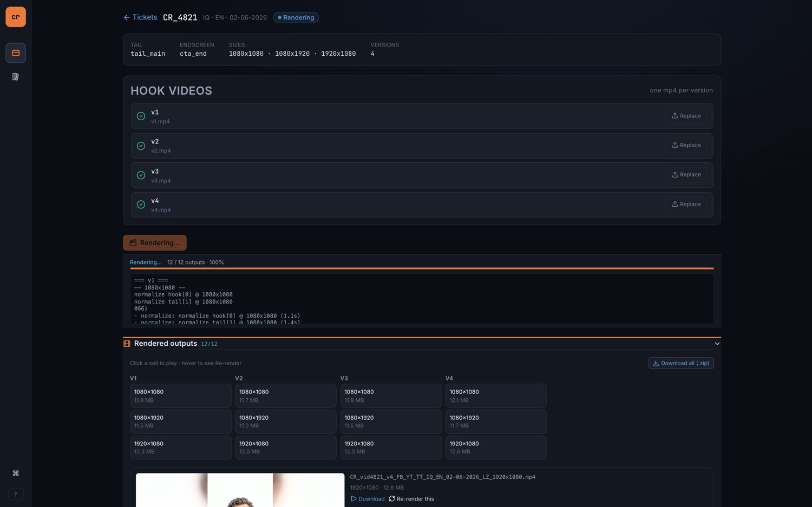Click the v4 green check status icon

(141, 205)
